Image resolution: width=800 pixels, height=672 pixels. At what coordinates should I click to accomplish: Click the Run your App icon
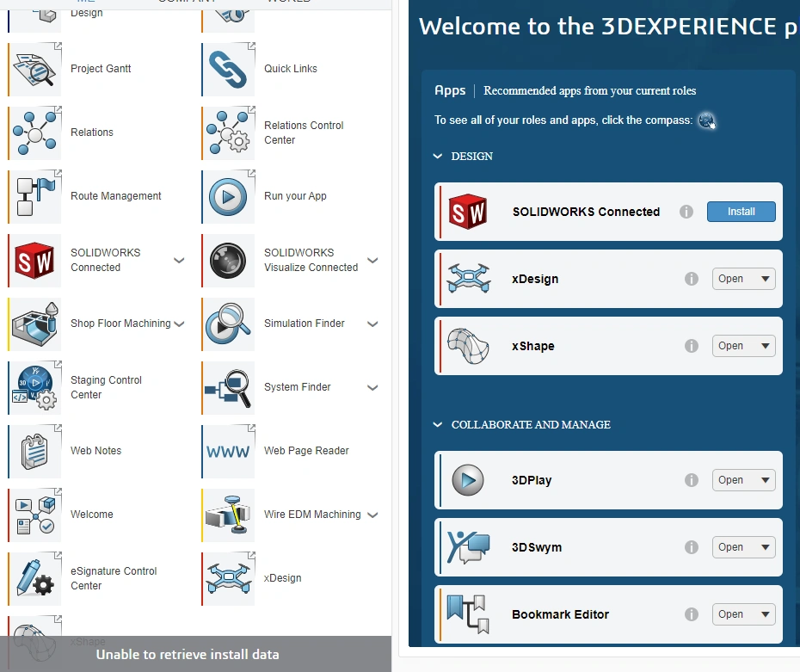(229, 197)
